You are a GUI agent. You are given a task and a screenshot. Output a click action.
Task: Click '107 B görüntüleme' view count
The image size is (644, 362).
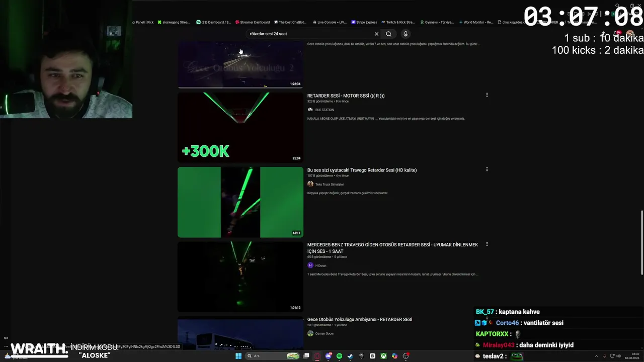click(320, 176)
